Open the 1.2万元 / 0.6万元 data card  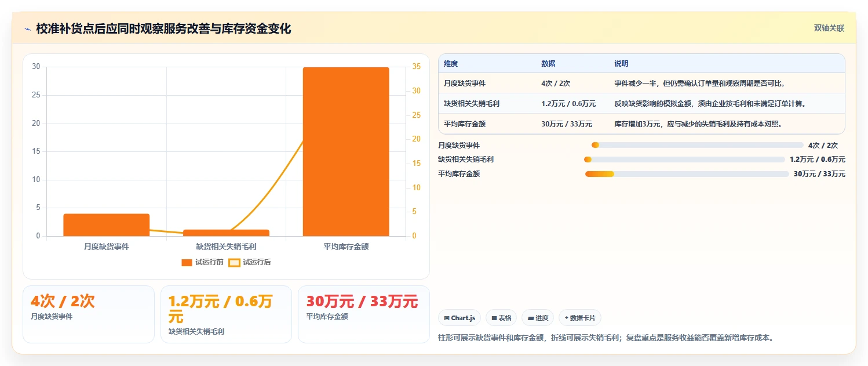coord(226,314)
